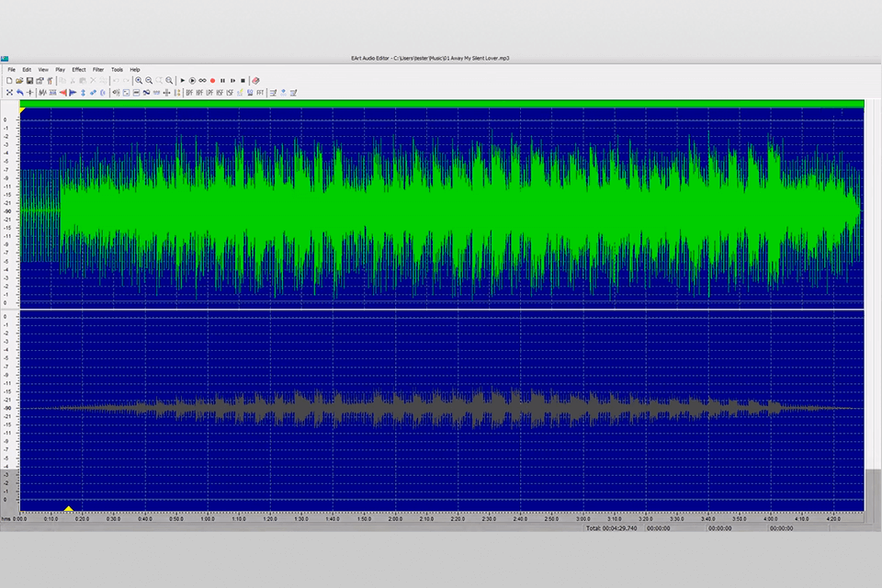The image size is (882, 588).
Task: Open the Play menu
Action: (61, 70)
